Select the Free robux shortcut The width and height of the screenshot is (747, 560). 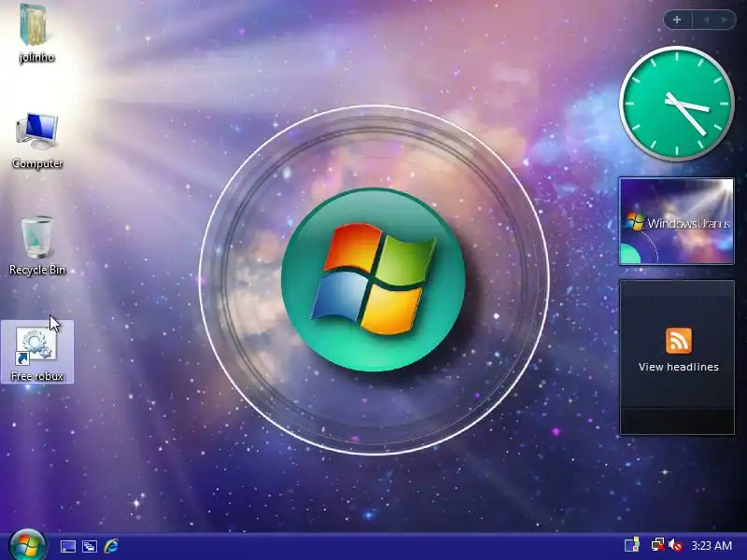pos(37,353)
